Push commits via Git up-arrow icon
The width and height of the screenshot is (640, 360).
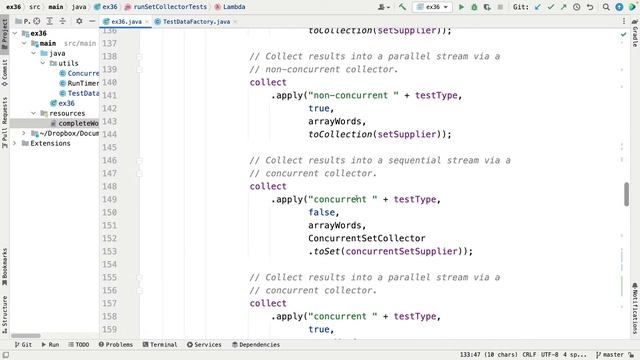[x=564, y=7]
